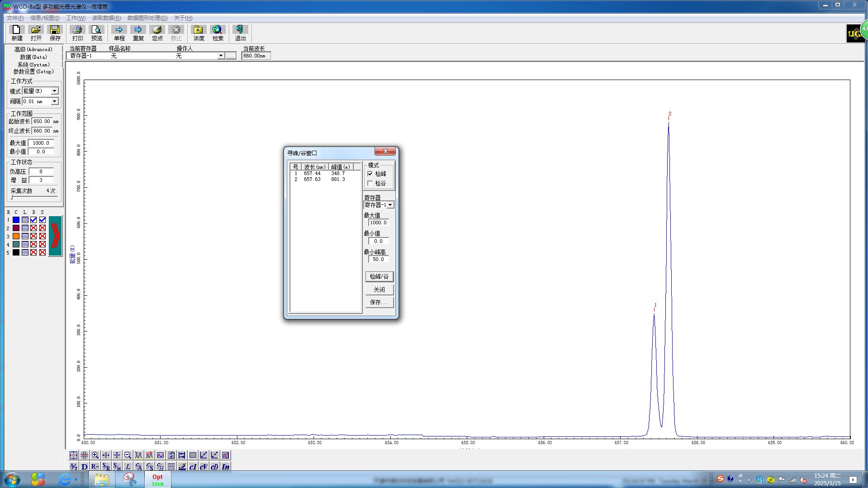Click the data table grid icon
868x488 pixels.
(x=193, y=455)
